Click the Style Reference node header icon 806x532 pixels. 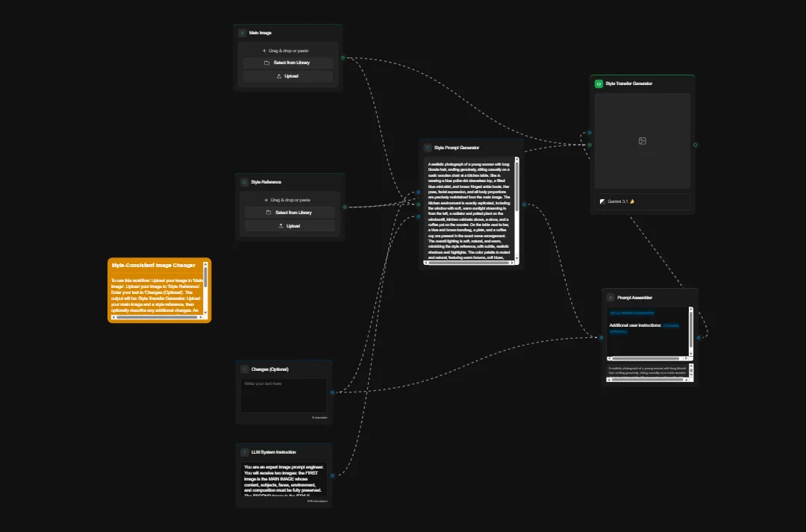[244, 181]
